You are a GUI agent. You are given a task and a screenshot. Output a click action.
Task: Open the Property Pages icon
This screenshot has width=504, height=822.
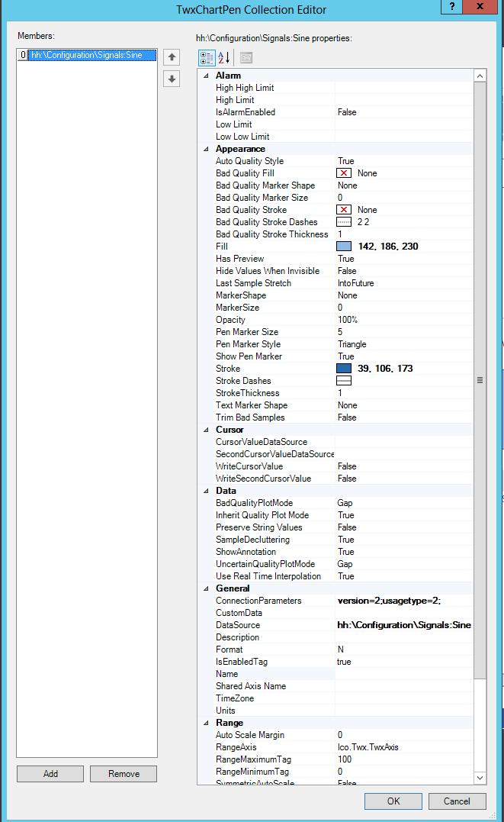tap(246, 57)
